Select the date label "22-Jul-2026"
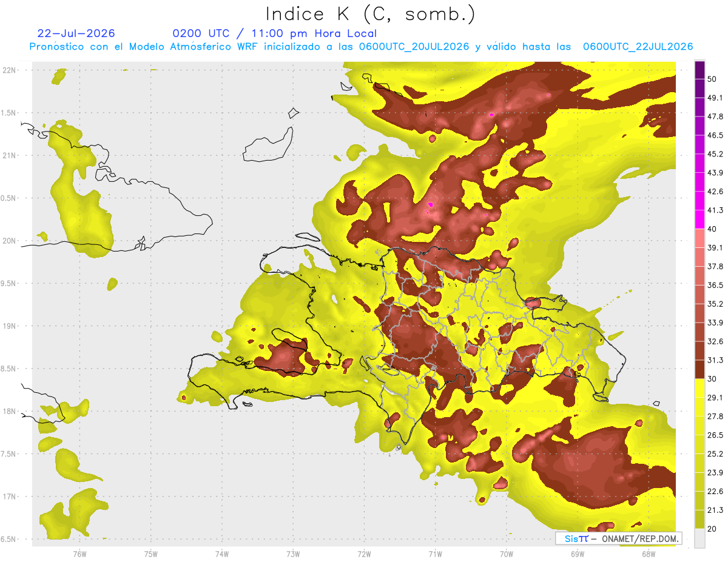Screen dimensions: 728x562 click(76, 33)
